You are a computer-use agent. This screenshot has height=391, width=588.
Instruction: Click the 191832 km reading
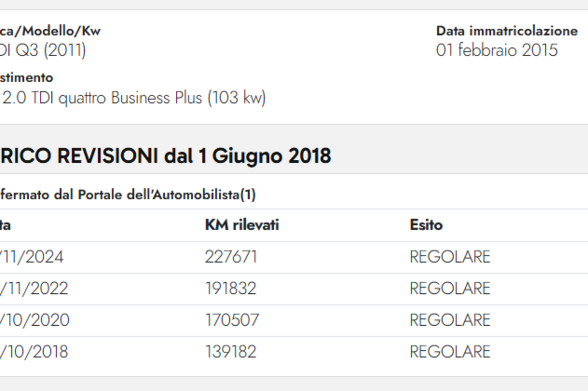pyautogui.click(x=230, y=288)
